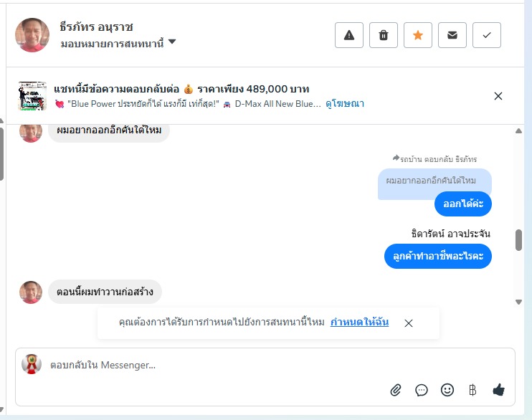Viewport: 532px width, 420px height.
Task: Close the ad banner for D-Max
Action: tap(498, 96)
